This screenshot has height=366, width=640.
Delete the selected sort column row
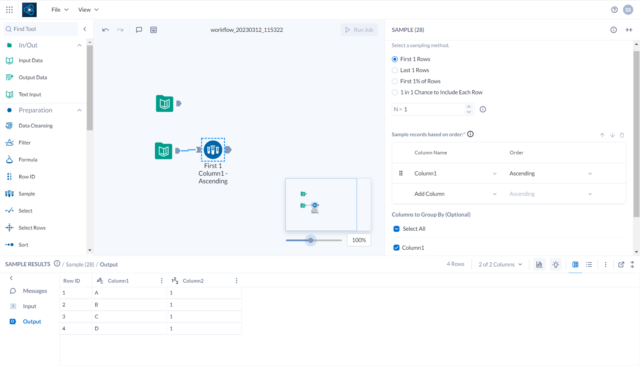coord(622,135)
